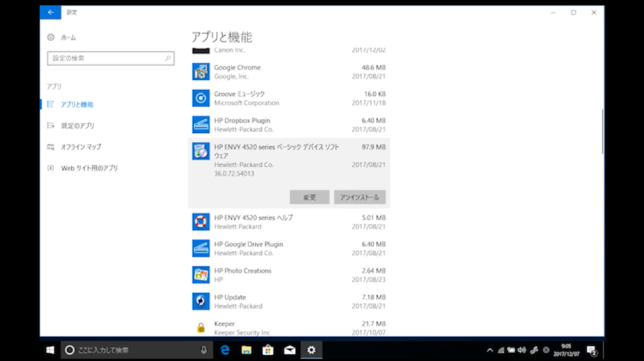644x361 pixels.
Task: Expand Web サイト用のアプリ section
Action: tap(89, 168)
